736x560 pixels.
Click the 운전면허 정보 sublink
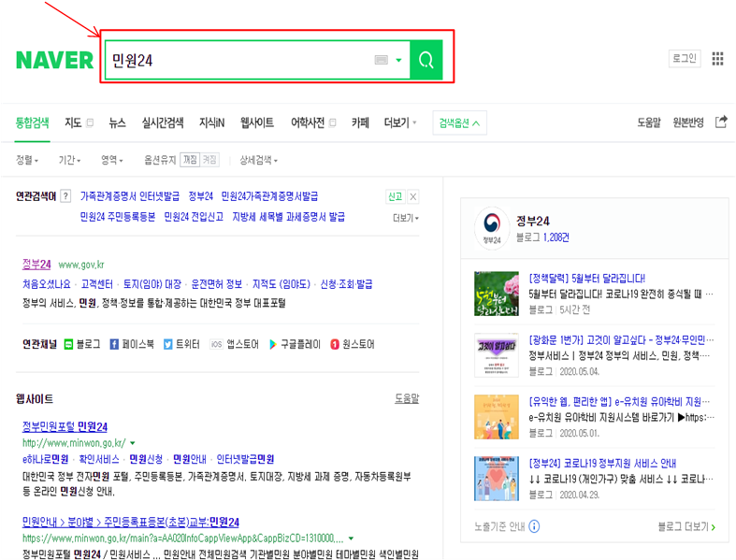[216, 284]
